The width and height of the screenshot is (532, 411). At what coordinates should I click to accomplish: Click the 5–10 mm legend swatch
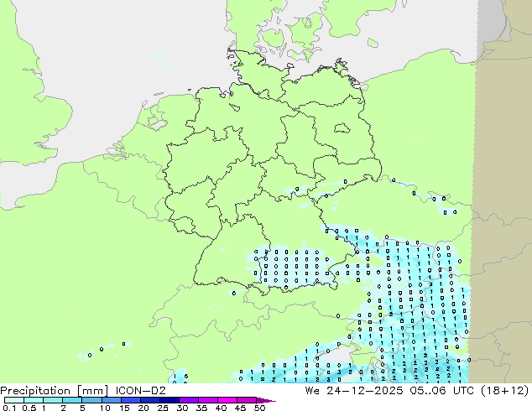[x=91, y=400]
